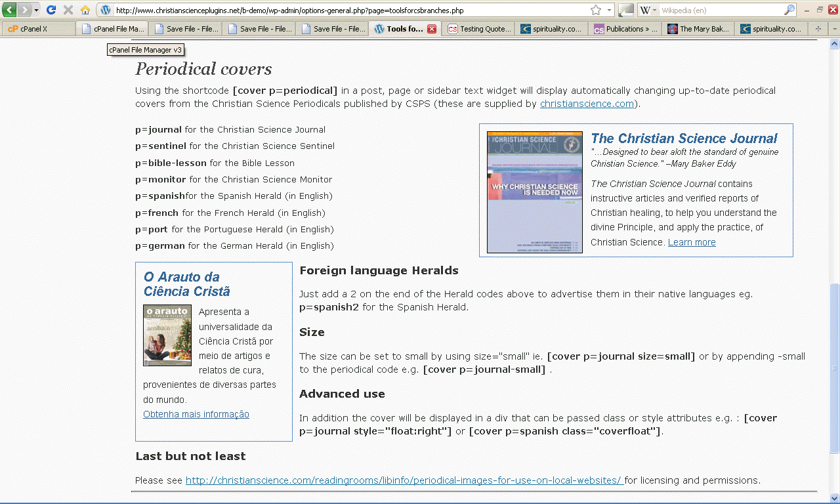The image size is (840, 504).
Task: Click the Advanced use heading
Action: 342,394
